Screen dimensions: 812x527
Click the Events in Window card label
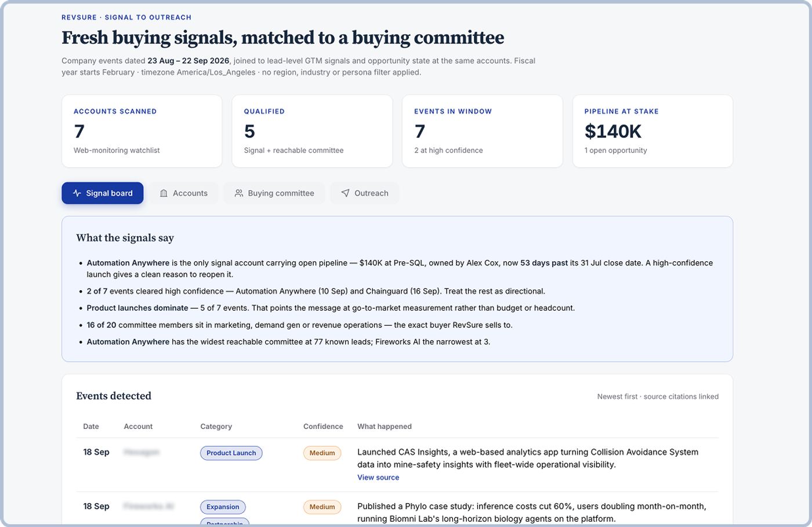coord(453,111)
